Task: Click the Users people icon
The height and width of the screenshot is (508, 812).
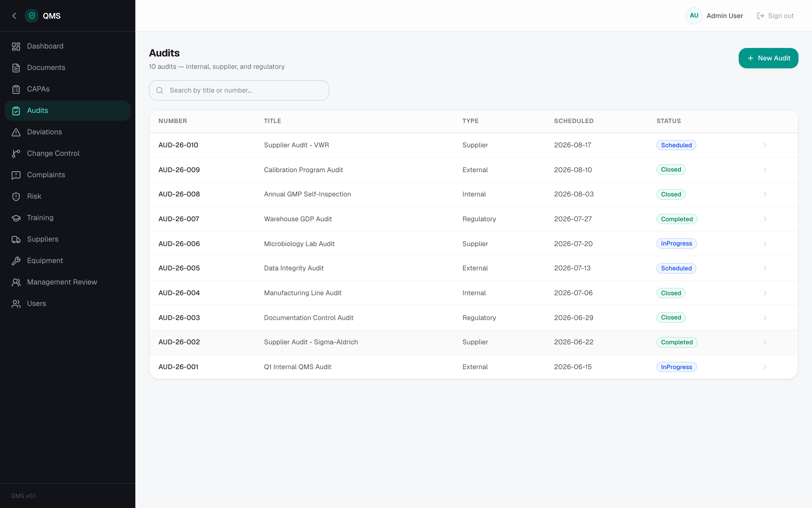Action: click(16, 304)
